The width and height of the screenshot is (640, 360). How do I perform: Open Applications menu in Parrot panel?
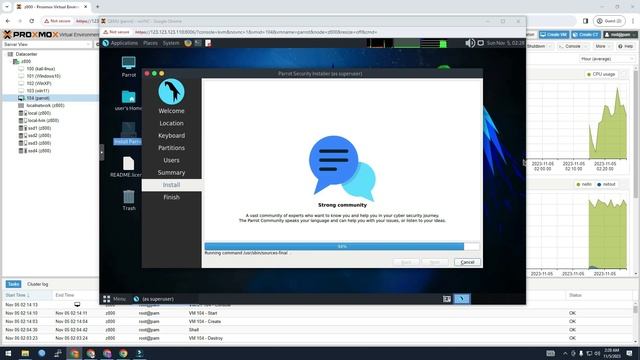click(124, 43)
